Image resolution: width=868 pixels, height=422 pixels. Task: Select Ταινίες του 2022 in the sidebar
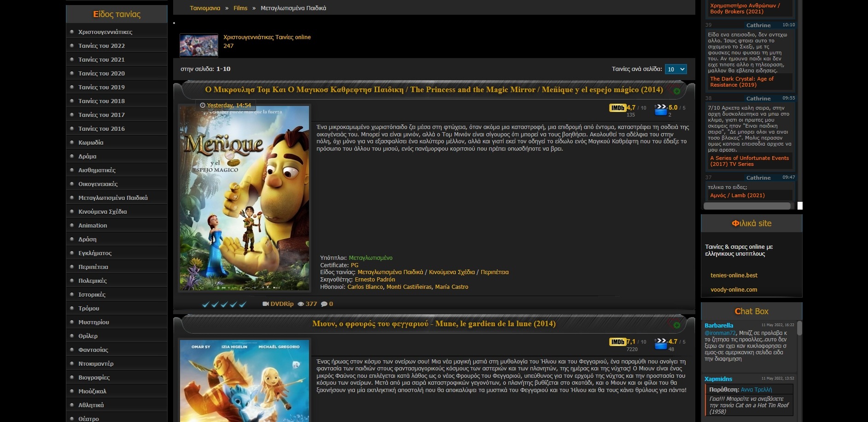click(101, 46)
